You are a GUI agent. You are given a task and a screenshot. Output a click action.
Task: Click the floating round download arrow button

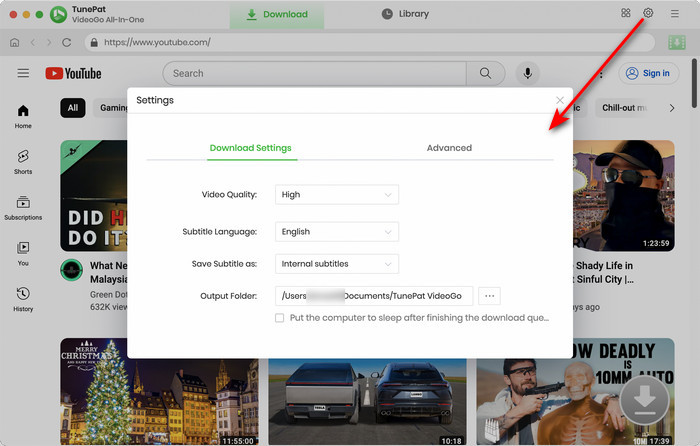coord(644,400)
